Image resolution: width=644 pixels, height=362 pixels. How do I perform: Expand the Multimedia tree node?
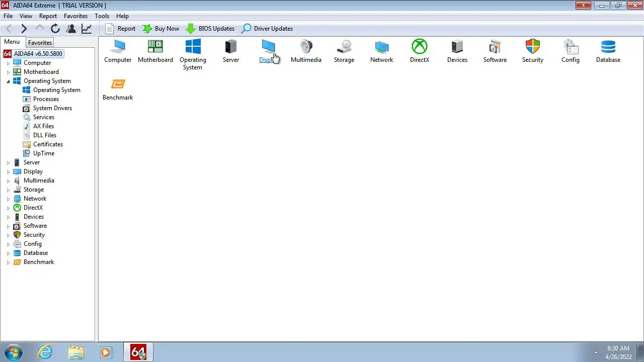click(x=8, y=181)
